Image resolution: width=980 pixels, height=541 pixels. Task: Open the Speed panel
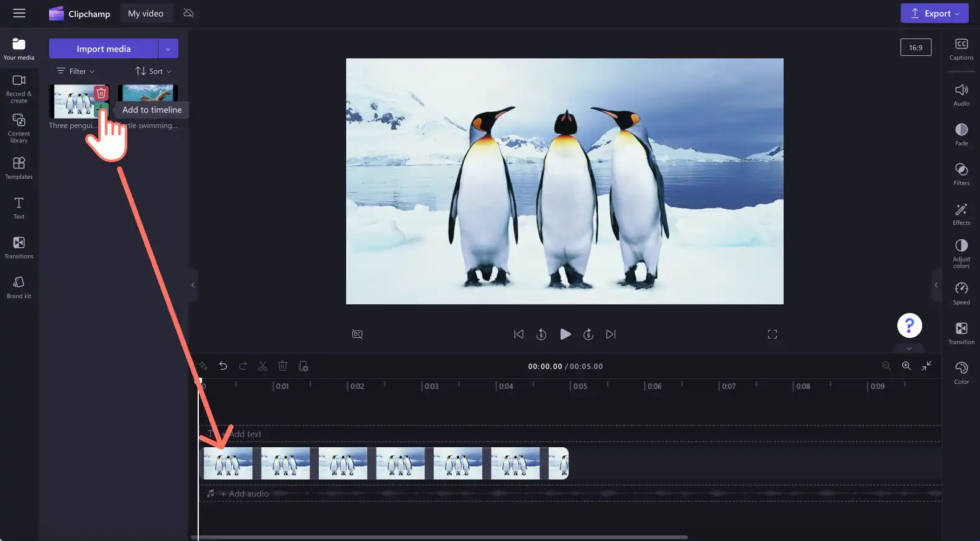(x=961, y=294)
